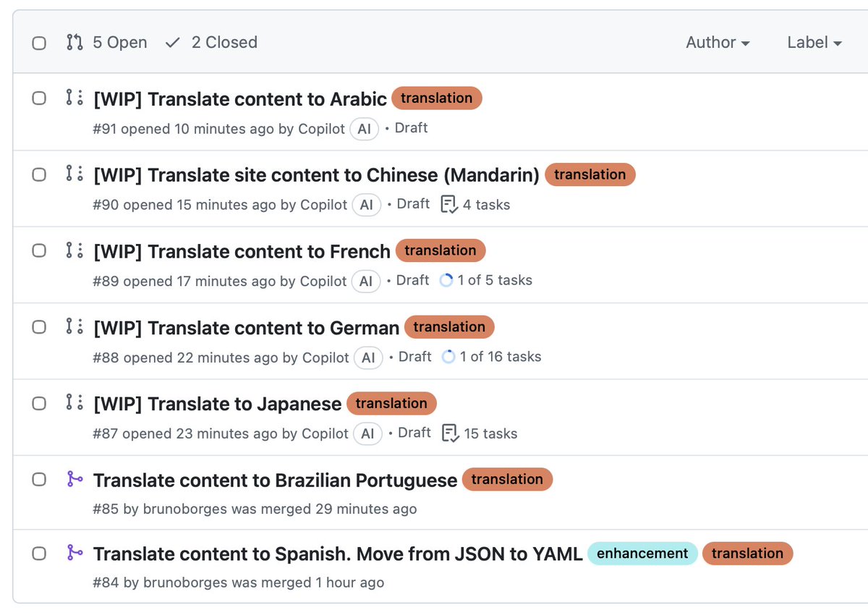Click '1 of 16 tasks' progress text

click(501, 358)
